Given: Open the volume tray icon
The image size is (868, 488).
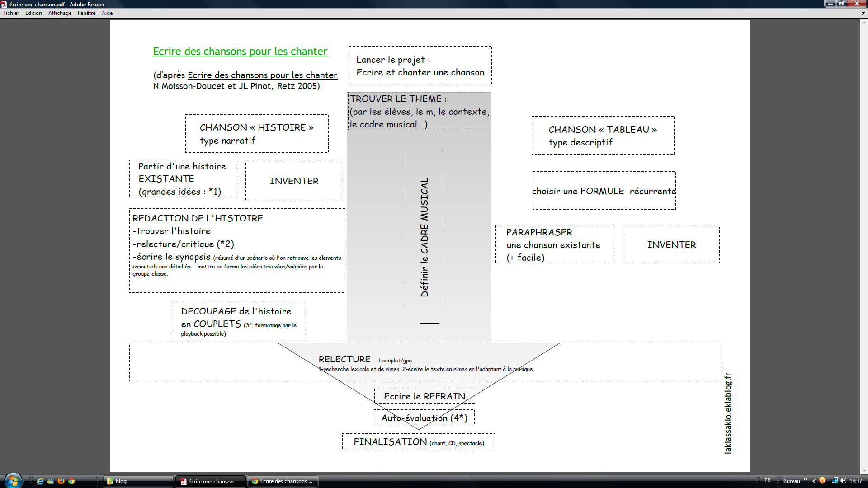Looking at the screenshot, I should (x=843, y=481).
